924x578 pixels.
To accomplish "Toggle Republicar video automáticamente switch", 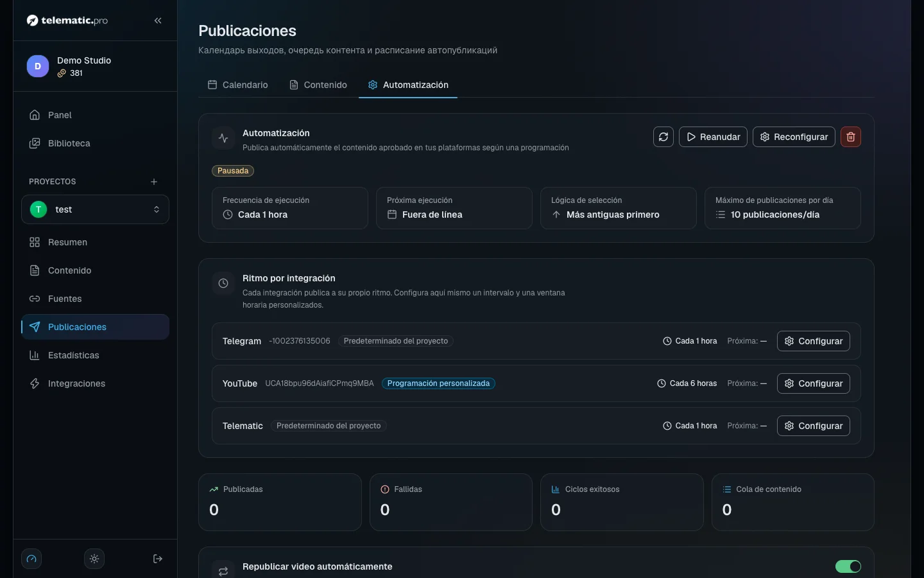I will (848, 566).
